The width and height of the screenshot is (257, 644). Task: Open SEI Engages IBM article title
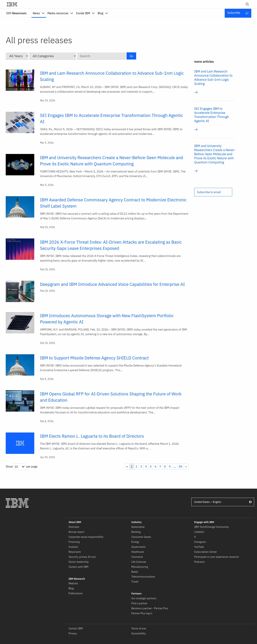click(112, 119)
